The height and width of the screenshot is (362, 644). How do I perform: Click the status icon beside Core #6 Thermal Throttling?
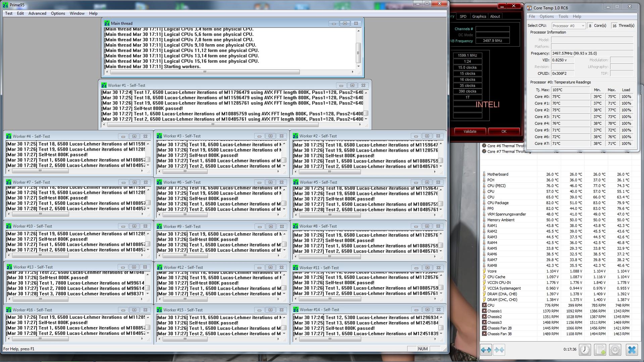click(x=484, y=146)
